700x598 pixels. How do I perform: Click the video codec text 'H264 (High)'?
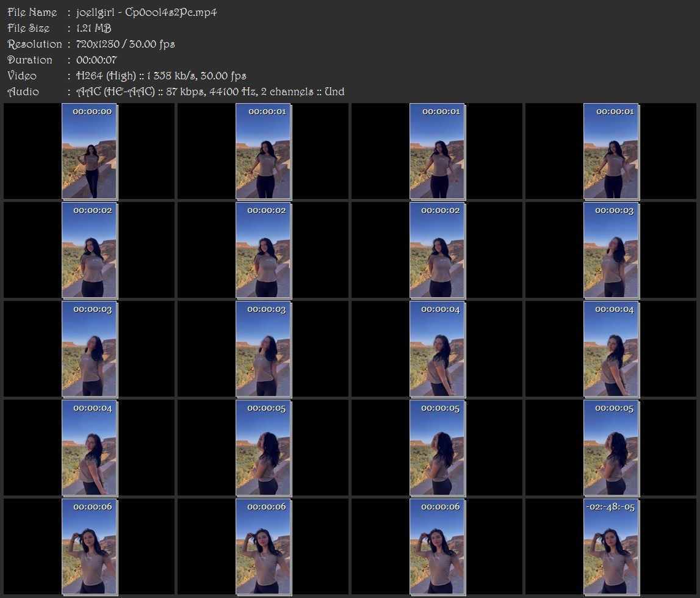coord(106,76)
